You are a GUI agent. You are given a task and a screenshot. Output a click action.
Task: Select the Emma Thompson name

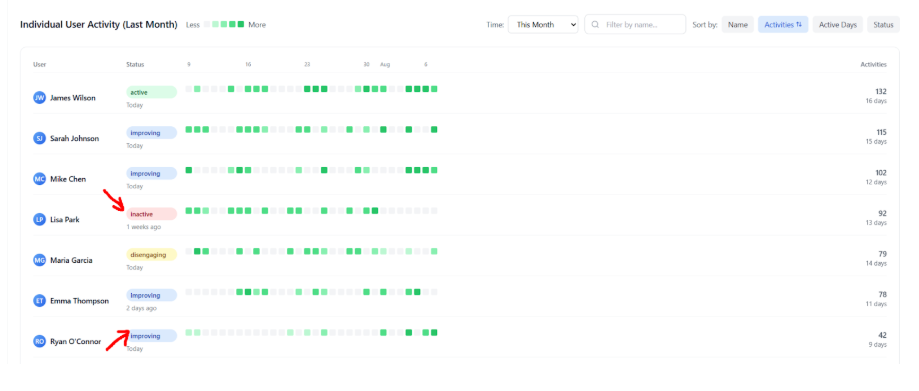(79, 301)
